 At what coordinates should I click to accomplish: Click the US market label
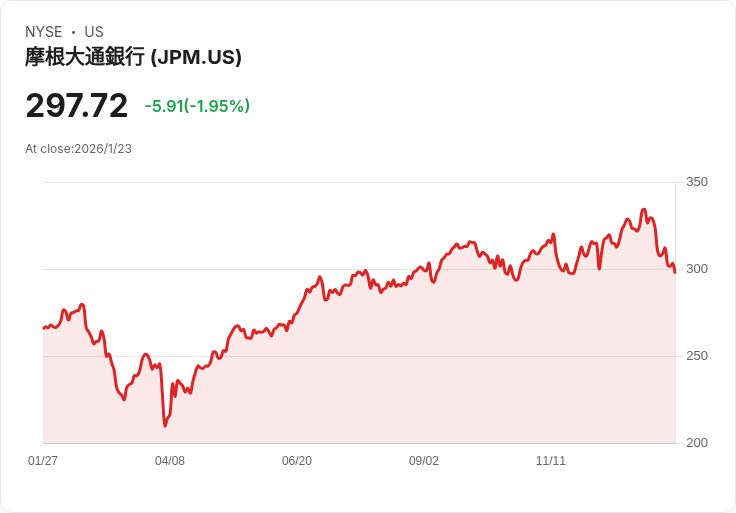pyautogui.click(x=94, y=32)
